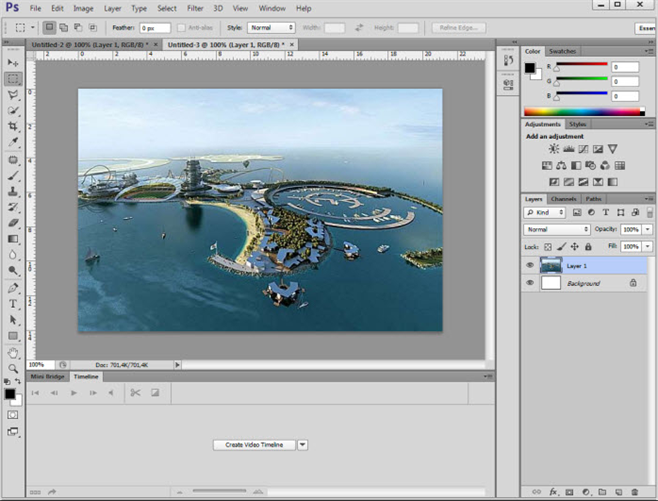
Task: Toggle visibility of the Background layer
Action: [530, 284]
